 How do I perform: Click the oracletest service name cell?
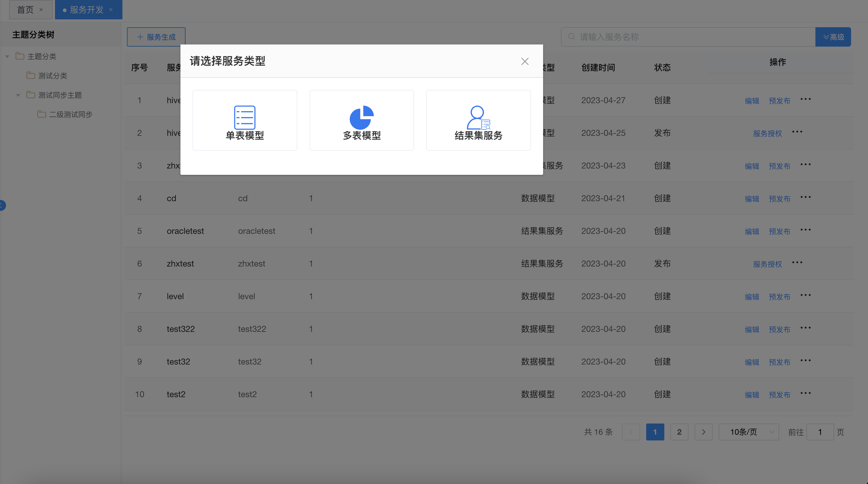tap(185, 231)
